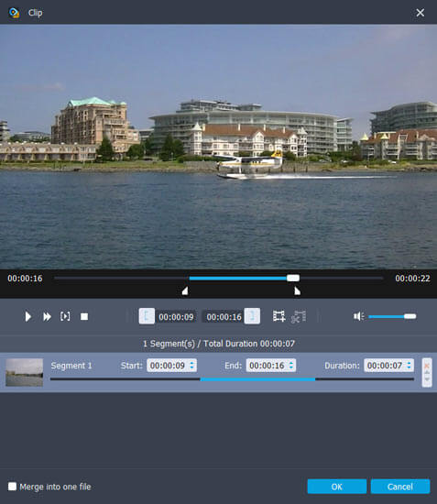Toggle Merge into one file checkbox
The height and width of the screenshot is (504, 437).
pyautogui.click(x=12, y=487)
